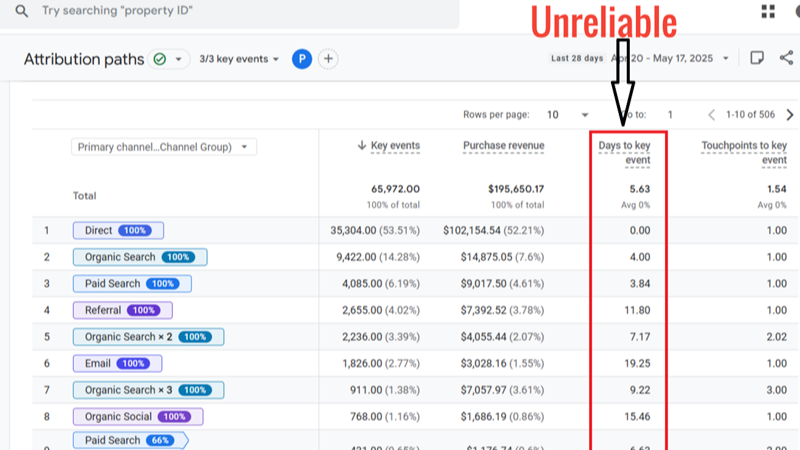Click the $14,875.05 (7.6%) cell
Viewport: 800px width, 450px height.
pyautogui.click(x=503, y=257)
